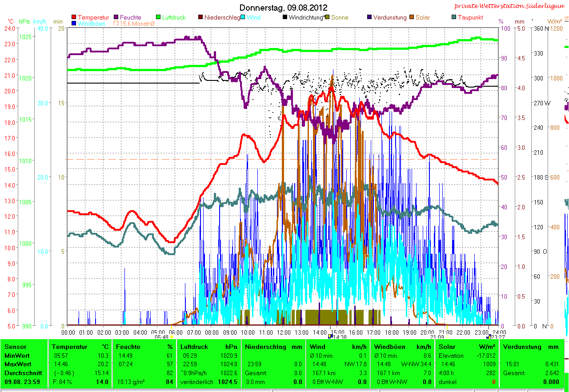The height and width of the screenshot is (392, 569).
Task: Click the dark red Niederschlag legend swatch
Action: [x=201, y=17]
